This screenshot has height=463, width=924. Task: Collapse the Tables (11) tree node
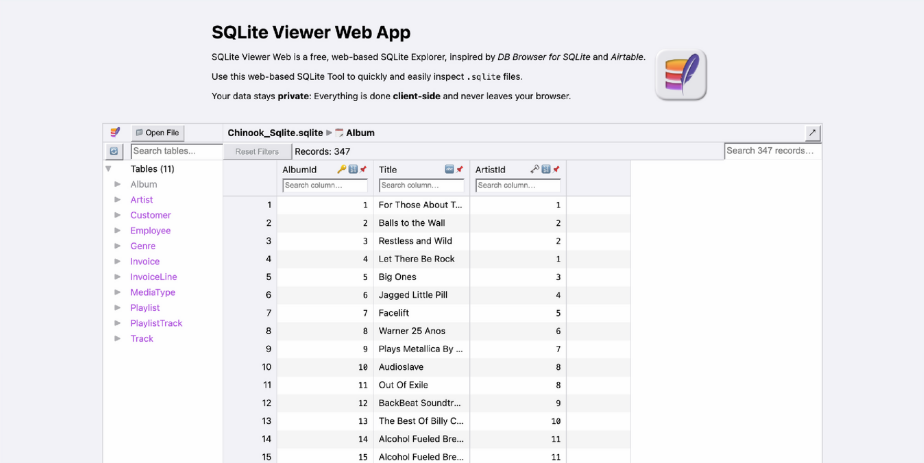[108, 169]
